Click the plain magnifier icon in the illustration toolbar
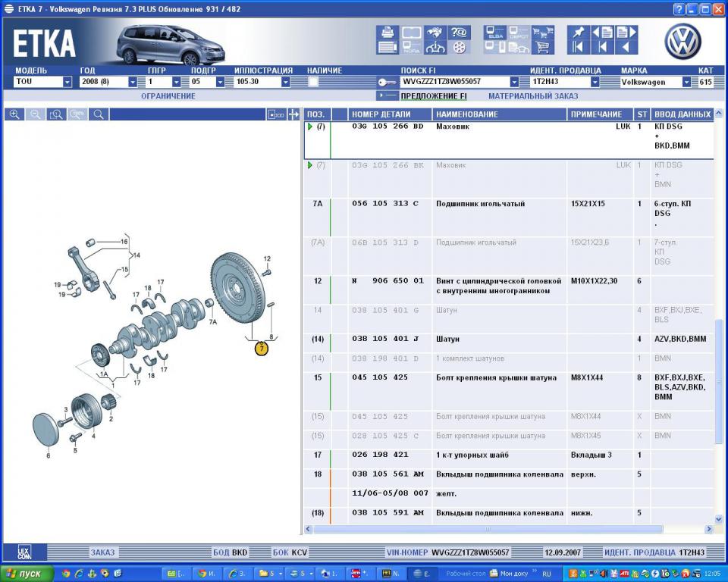 [99, 114]
